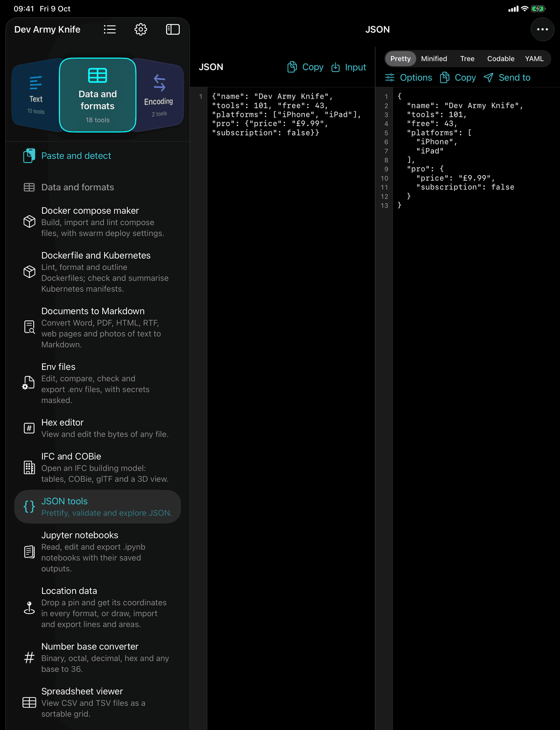Click the Docker compose maker cube icon
Screen dimensions: 560x730
[29, 221]
